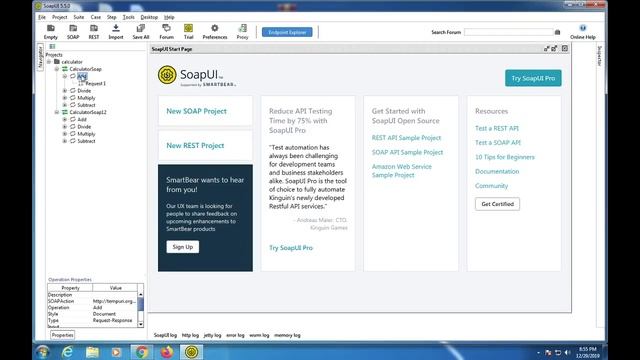Open REST API Sample Project link
Image resolution: width=640 pixels, height=360 pixels.
407,138
